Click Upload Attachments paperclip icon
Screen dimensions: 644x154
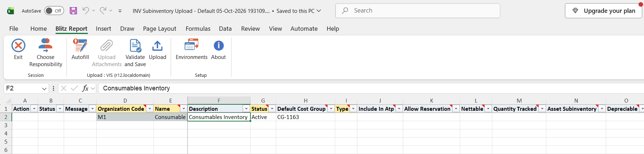pos(107,46)
